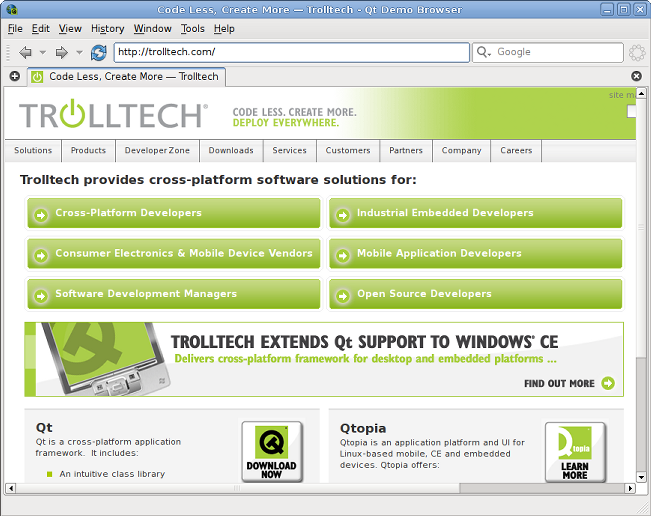Go to the Customers nav tab
The width and height of the screenshot is (651, 516).
[x=348, y=151]
